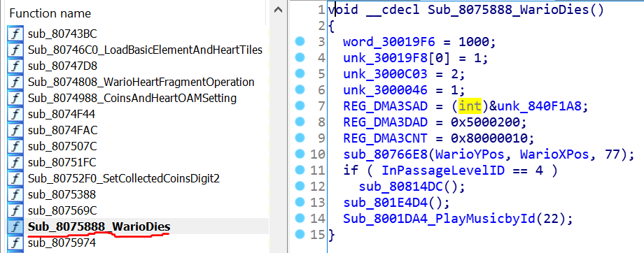Click the Function name column header
This screenshot has height=253, width=644.
click(x=50, y=13)
